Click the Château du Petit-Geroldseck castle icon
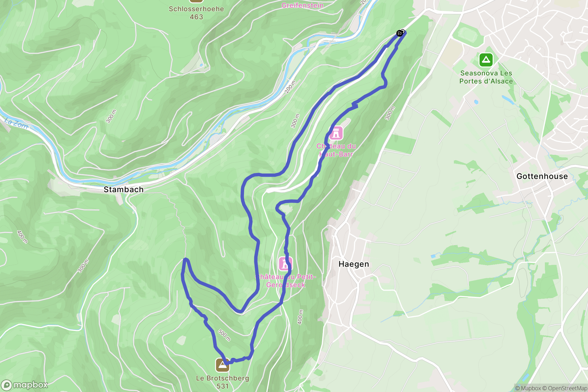588x392 pixels. [x=285, y=264]
